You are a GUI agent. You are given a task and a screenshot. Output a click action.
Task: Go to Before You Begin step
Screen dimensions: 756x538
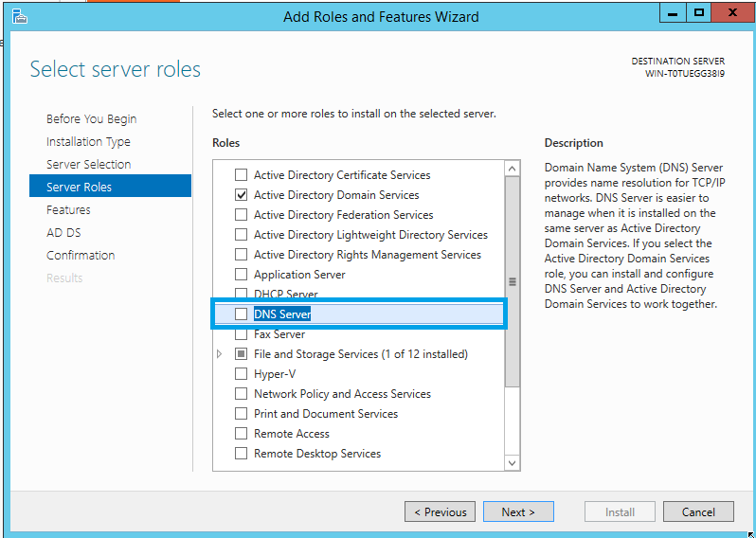pyautogui.click(x=92, y=118)
